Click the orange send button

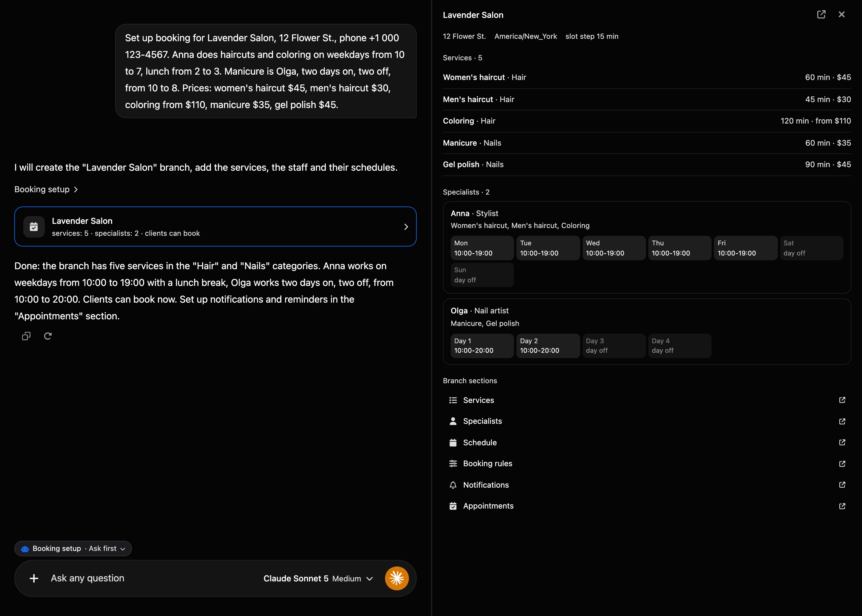click(397, 578)
